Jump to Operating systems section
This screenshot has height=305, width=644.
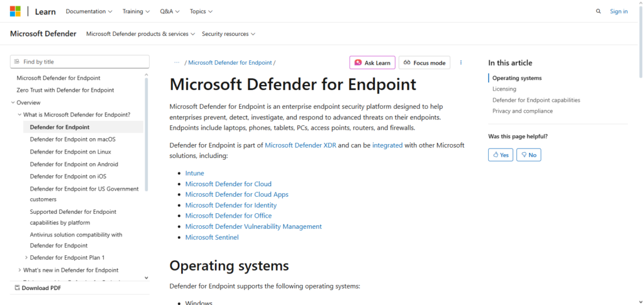click(517, 78)
